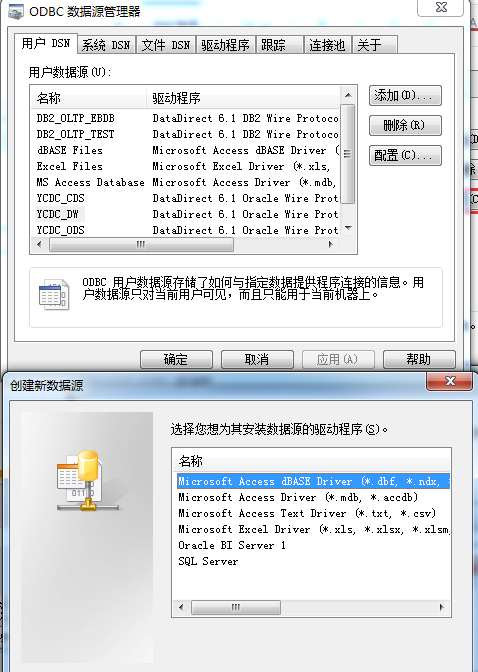Image resolution: width=478 pixels, height=672 pixels.
Task: Click left arrow of driver list scrollbar
Action: coord(181,607)
